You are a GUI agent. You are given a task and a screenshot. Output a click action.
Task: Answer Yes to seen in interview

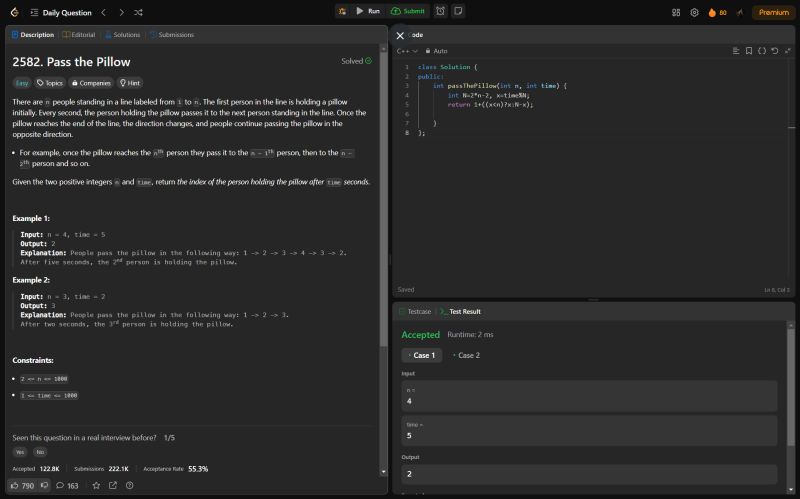(20, 452)
